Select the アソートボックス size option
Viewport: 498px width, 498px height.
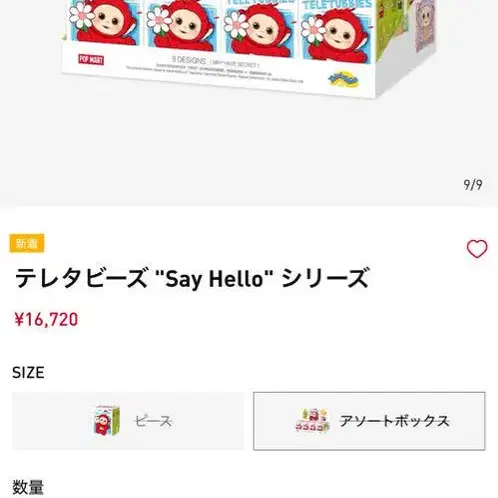(x=369, y=421)
